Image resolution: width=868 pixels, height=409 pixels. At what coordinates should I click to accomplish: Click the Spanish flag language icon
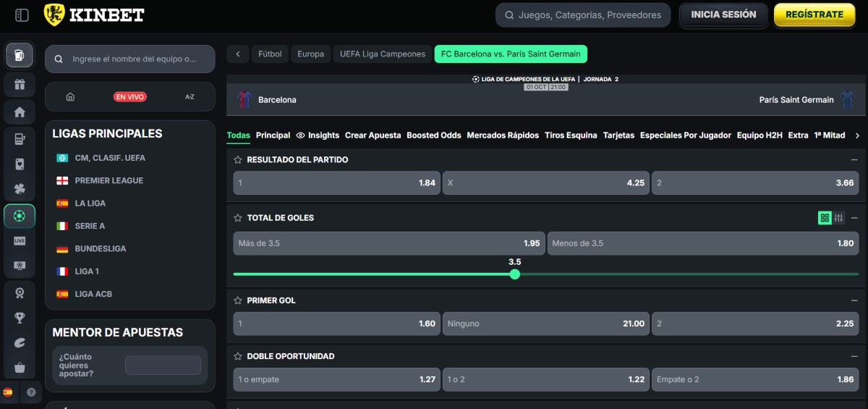click(x=8, y=392)
